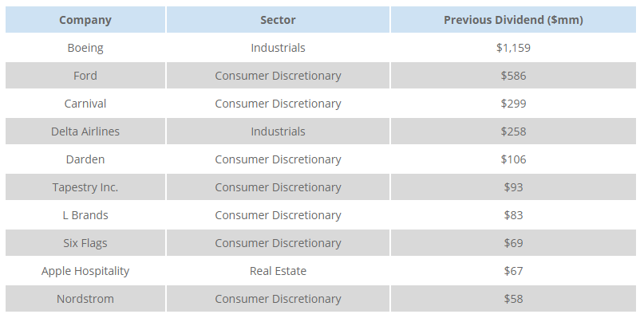Select the Six Flags cell

[x=85, y=243]
